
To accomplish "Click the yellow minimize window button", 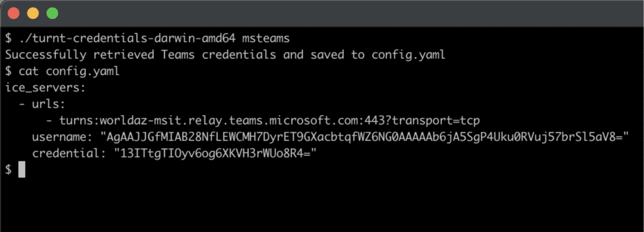I will tap(33, 14).
